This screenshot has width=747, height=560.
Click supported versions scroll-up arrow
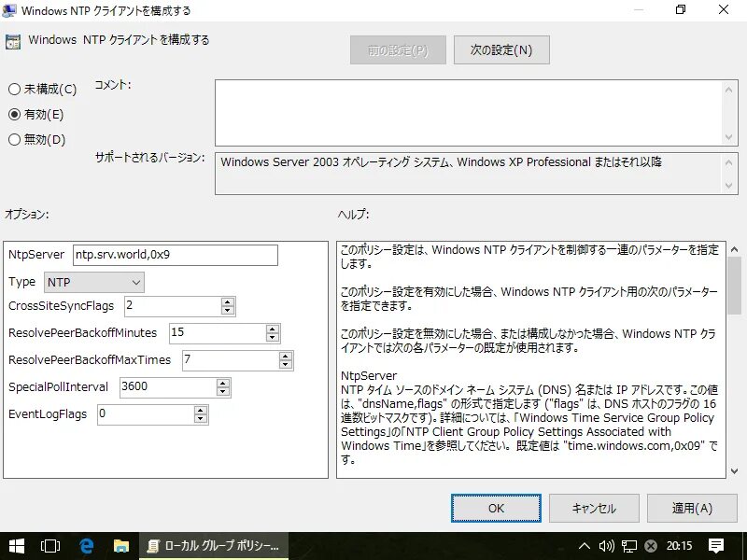[x=728, y=162]
